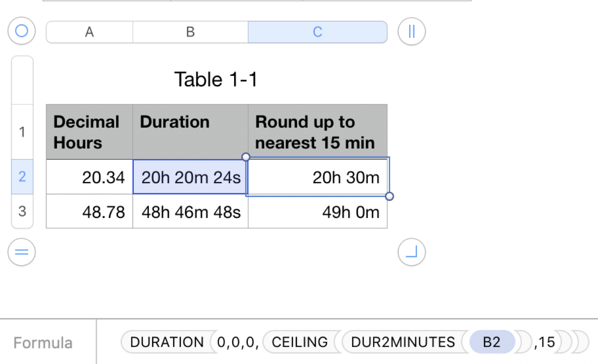Select the CEILING function token in the formula

coord(299,342)
